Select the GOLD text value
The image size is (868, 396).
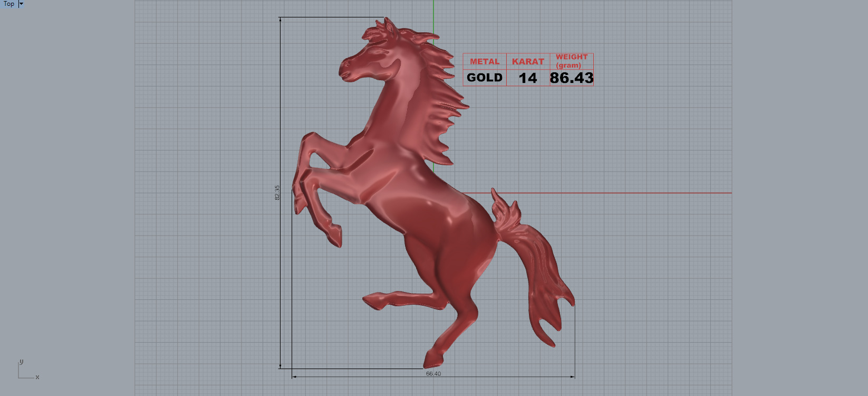[485, 78]
